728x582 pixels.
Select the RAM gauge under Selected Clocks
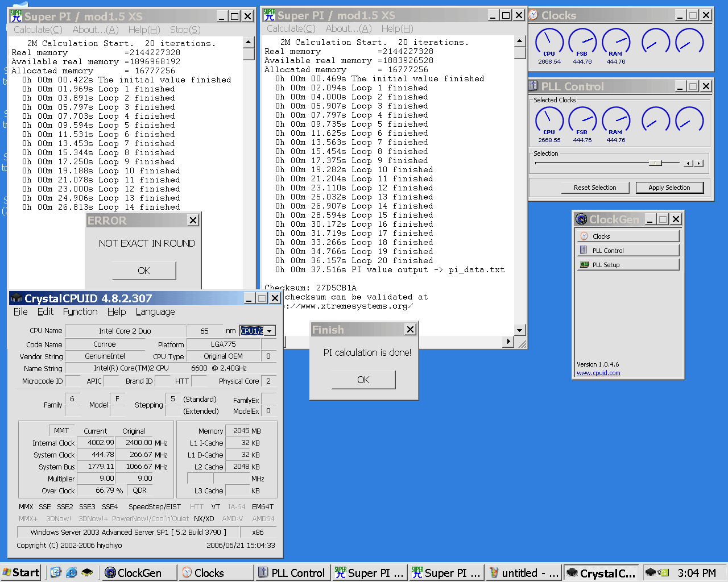click(616, 121)
